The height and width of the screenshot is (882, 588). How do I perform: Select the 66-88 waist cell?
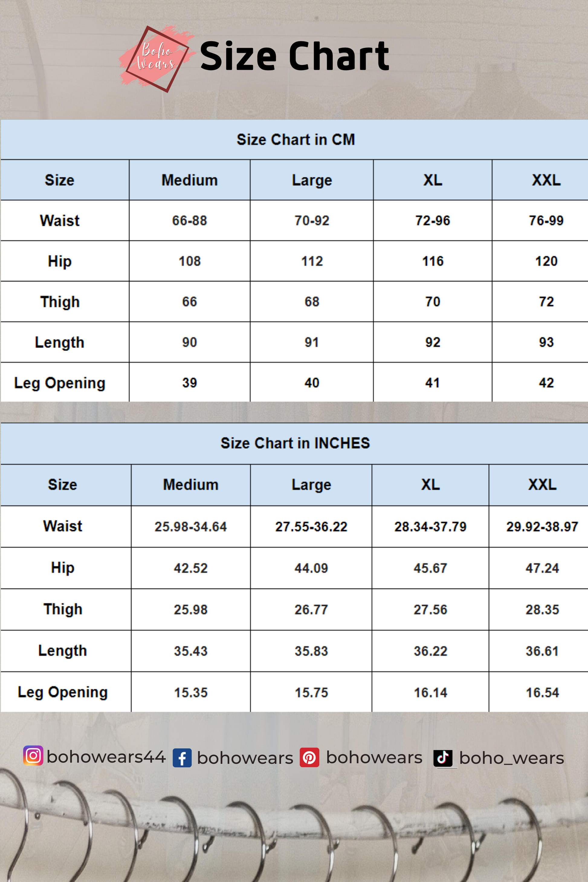pos(189,221)
